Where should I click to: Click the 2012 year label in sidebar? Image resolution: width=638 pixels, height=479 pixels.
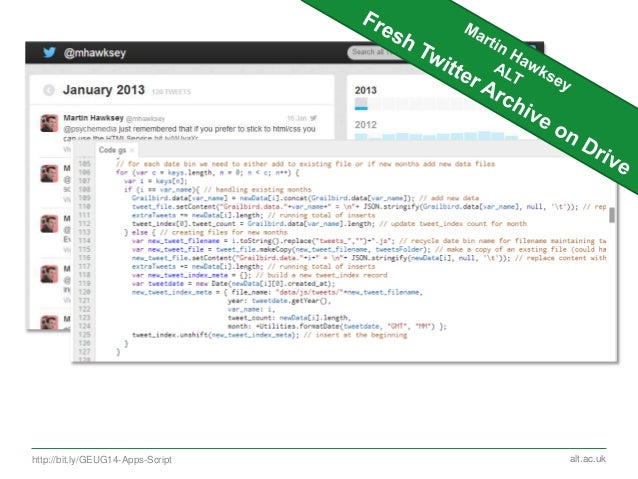click(365, 125)
